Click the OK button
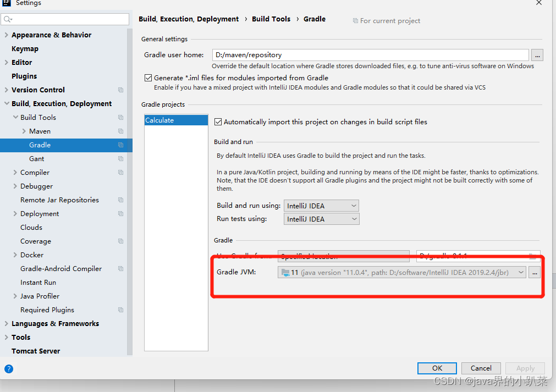 click(x=437, y=368)
